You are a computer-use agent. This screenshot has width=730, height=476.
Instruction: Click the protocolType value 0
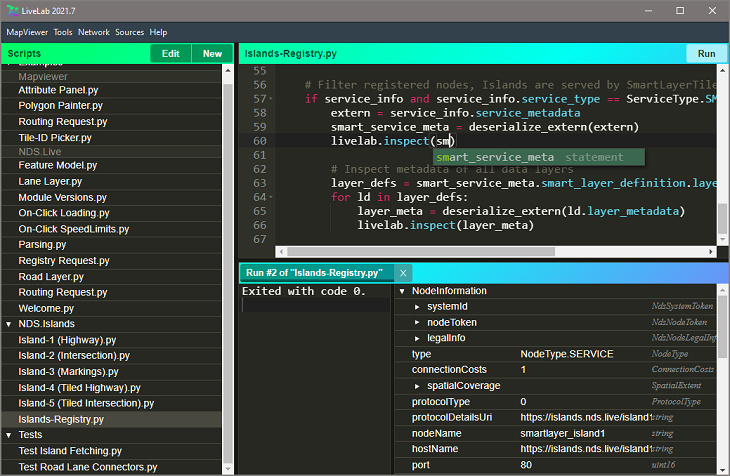click(x=523, y=402)
